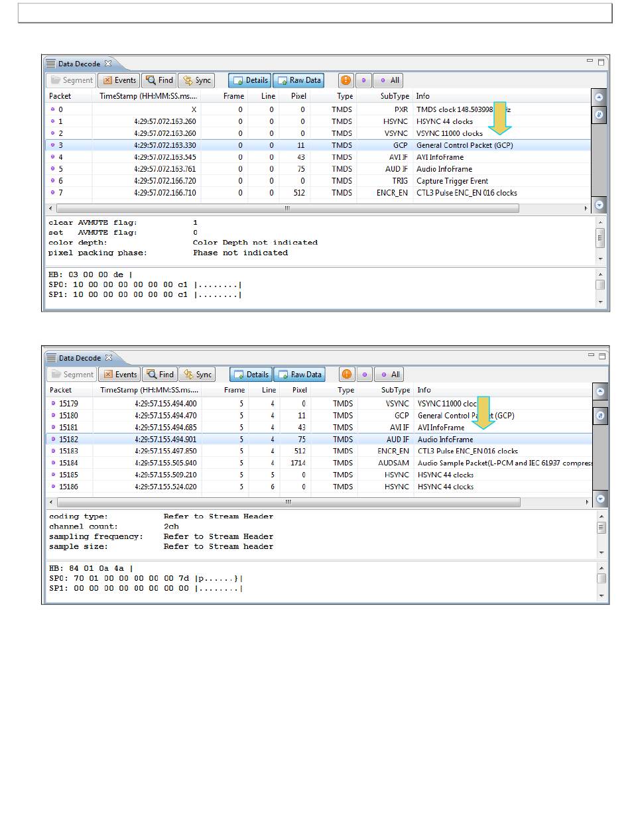Maximize the lower Data Decode panel
The image size is (630, 840).
[x=601, y=356]
